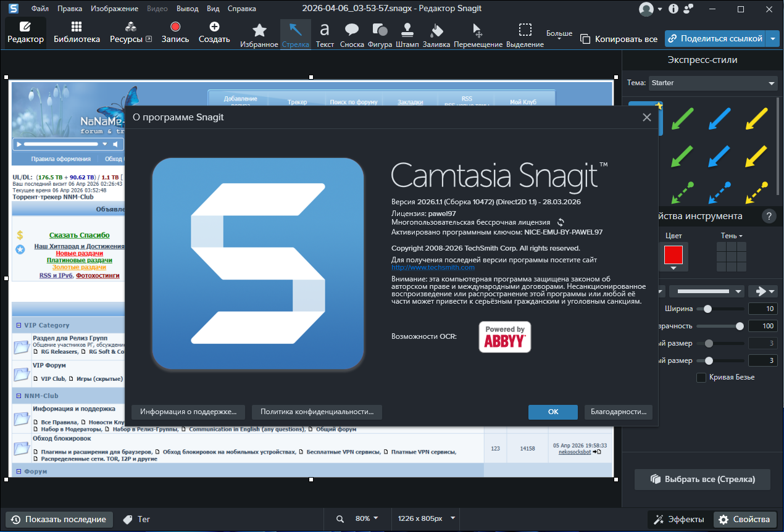Expand the Больше more tools dropdown

(559, 35)
